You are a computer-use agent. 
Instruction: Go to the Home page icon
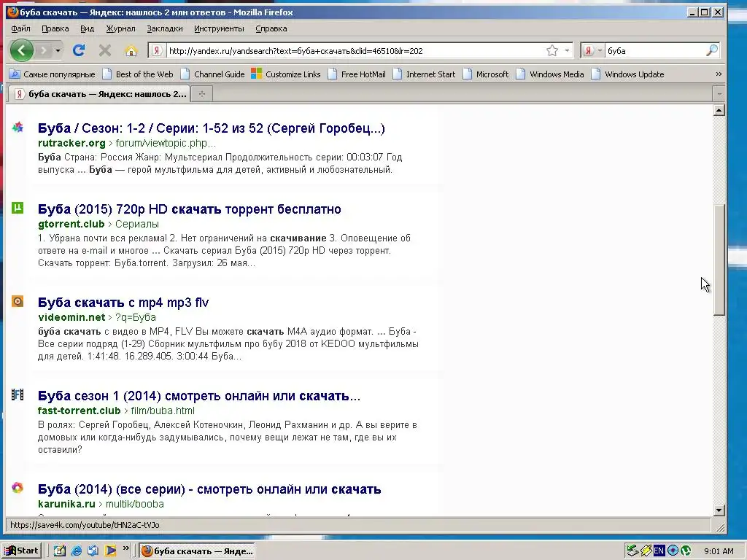pos(131,50)
